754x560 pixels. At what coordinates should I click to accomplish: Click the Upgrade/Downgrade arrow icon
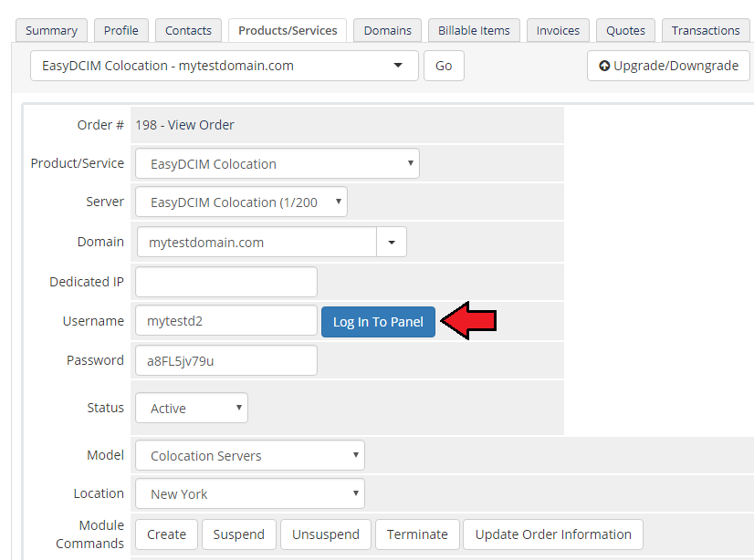604,66
